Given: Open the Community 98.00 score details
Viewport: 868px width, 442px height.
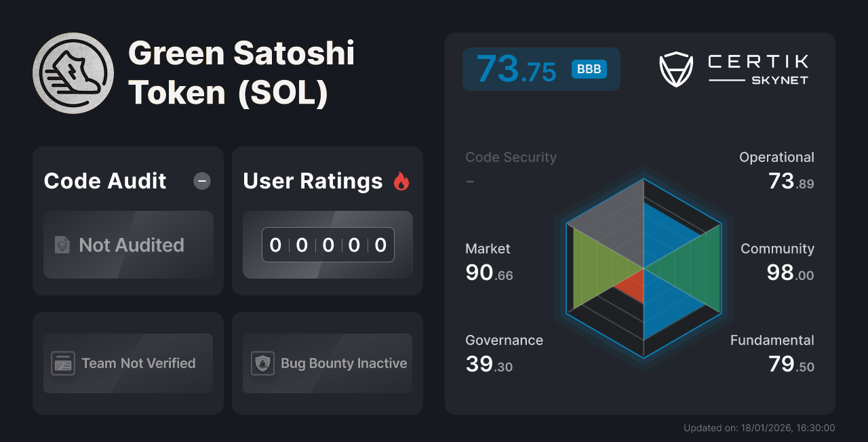Looking at the screenshot, I should [x=777, y=261].
